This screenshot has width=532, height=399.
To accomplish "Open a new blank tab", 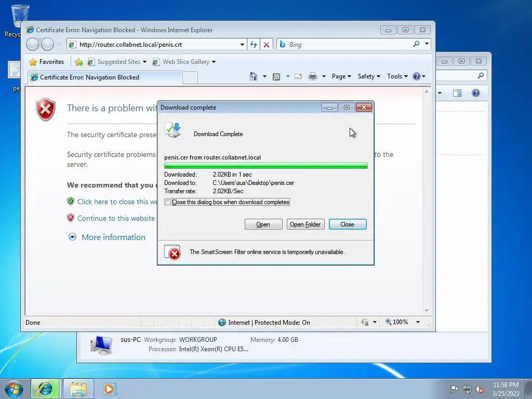I will click(190, 78).
